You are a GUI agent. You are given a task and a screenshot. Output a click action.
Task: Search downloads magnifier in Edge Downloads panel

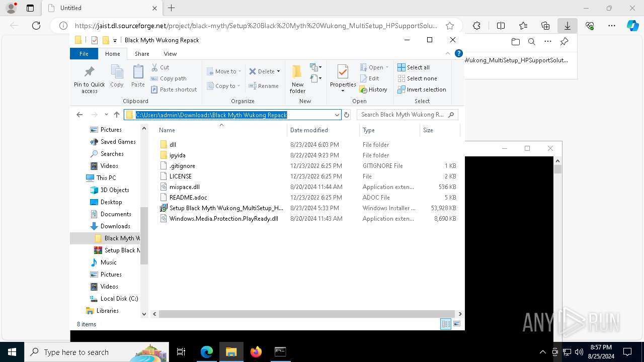[x=532, y=42]
